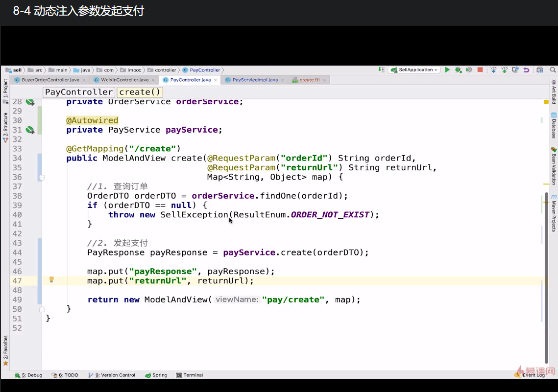The image size is (558, 392).
Task: Open SellApplication run configuration dropdown
Action: pos(415,69)
